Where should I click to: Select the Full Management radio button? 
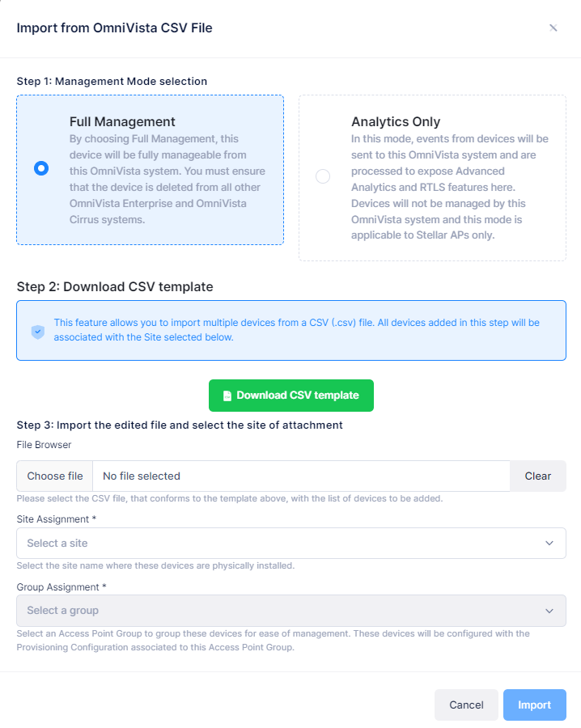click(x=41, y=168)
